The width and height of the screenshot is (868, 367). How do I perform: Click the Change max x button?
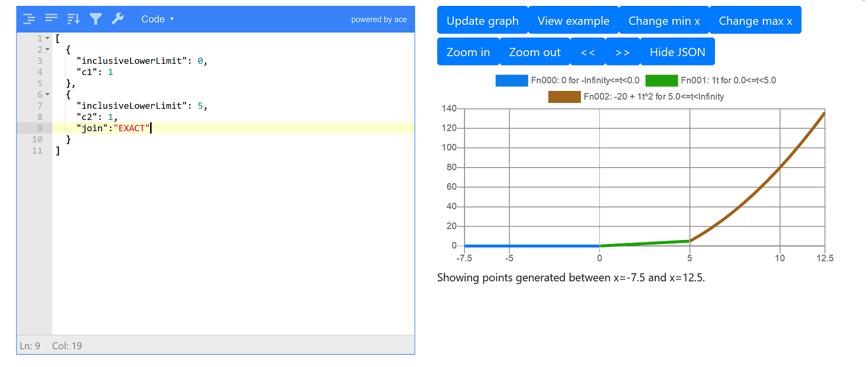click(x=755, y=21)
